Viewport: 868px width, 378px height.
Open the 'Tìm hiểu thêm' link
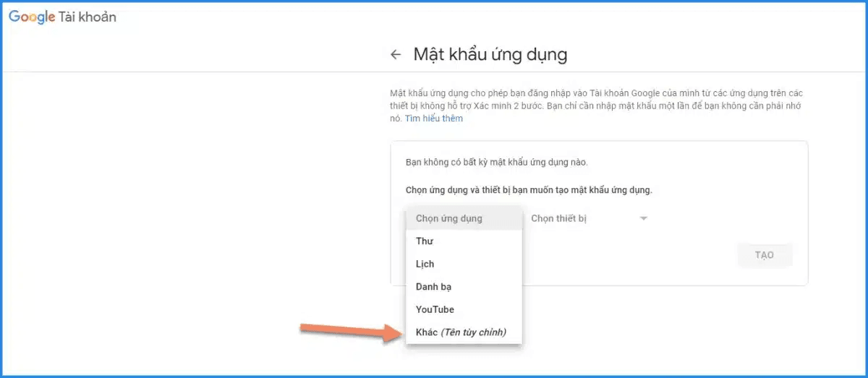coord(433,119)
